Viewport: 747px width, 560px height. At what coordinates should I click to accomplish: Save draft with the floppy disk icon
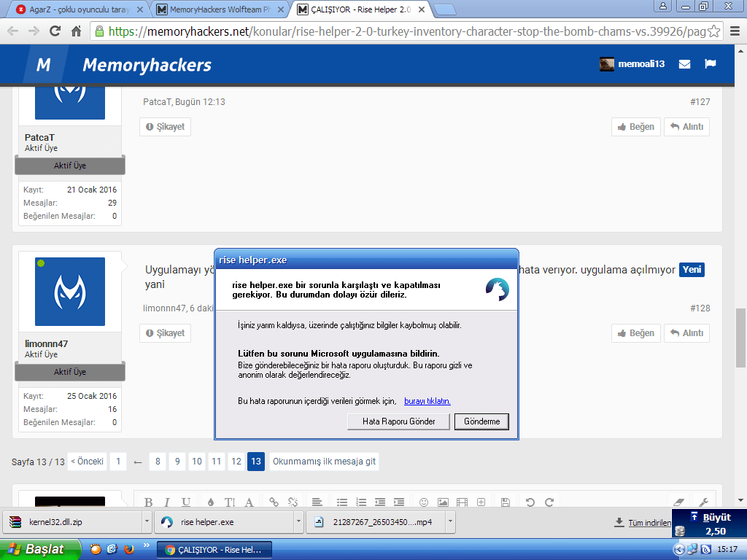506,502
